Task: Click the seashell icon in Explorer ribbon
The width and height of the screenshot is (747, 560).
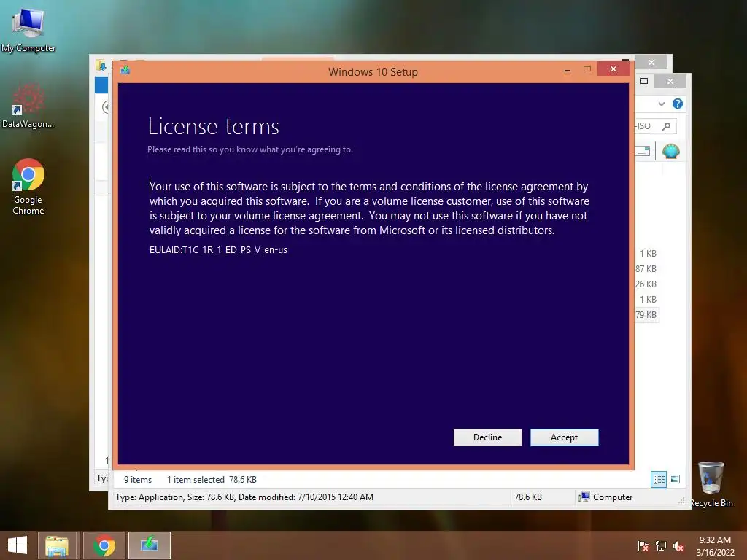Action: coord(671,152)
